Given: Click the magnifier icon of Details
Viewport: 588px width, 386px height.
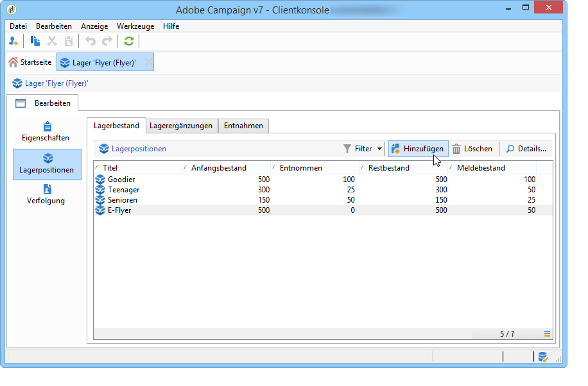Looking at the screenshot, I should click(x=510, y=149).
